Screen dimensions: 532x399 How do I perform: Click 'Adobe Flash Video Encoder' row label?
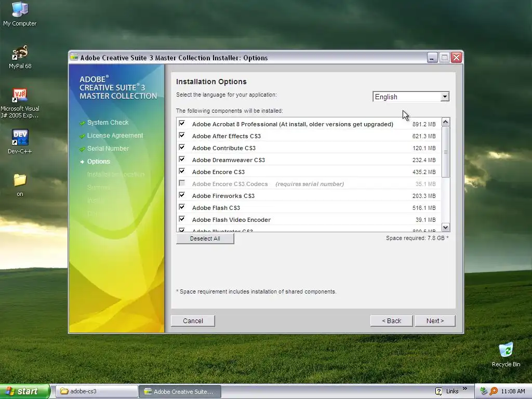231,220
